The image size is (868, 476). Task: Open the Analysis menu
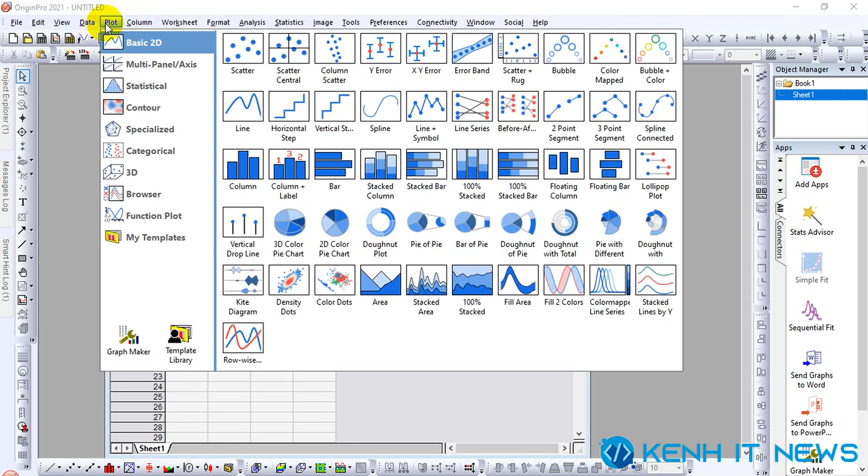tap(252, 22)
